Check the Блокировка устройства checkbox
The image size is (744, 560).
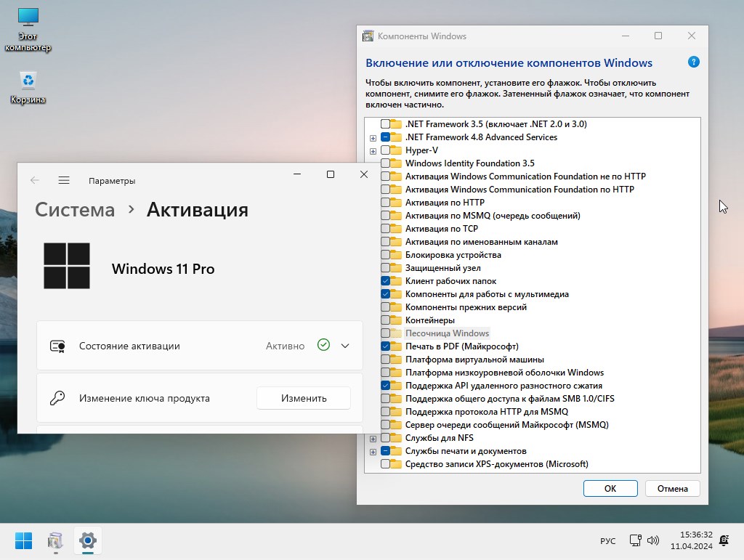(x=385, y=255)
